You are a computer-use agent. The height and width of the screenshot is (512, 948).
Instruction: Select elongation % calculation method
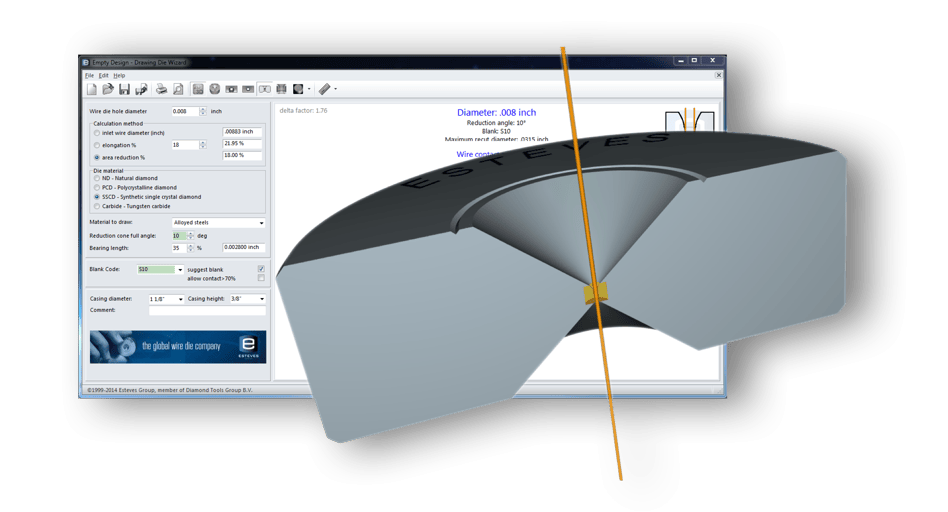pyautogui.click(x=97, y=145)
